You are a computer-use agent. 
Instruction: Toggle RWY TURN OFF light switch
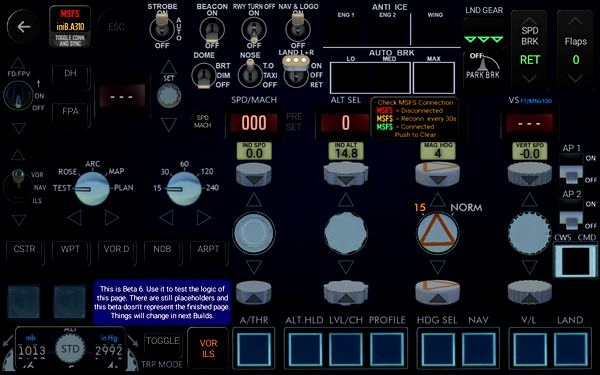pos(254,30)
